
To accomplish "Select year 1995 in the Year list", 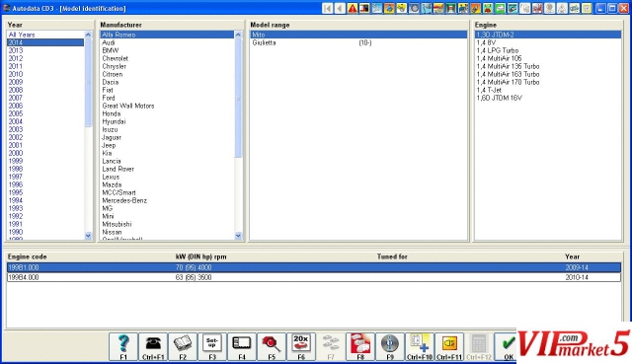I will [x=45, y=192].
